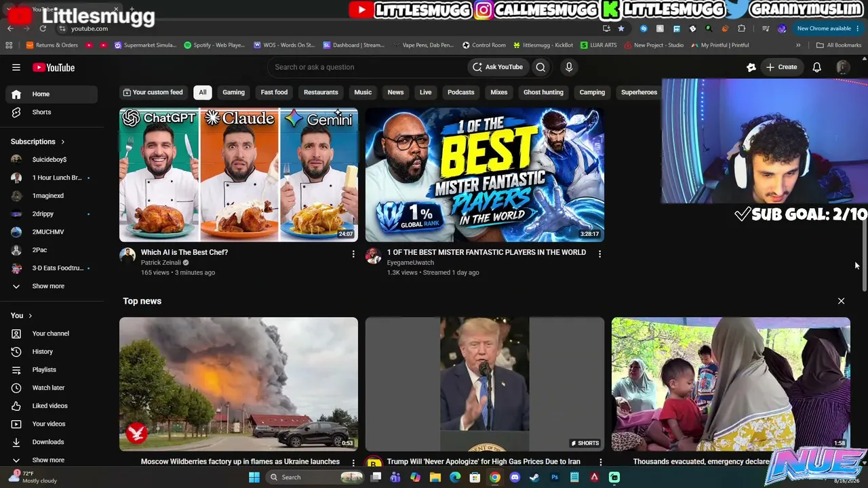
Task: Start voice search with the microphone icon
Action: pos(569,67)
